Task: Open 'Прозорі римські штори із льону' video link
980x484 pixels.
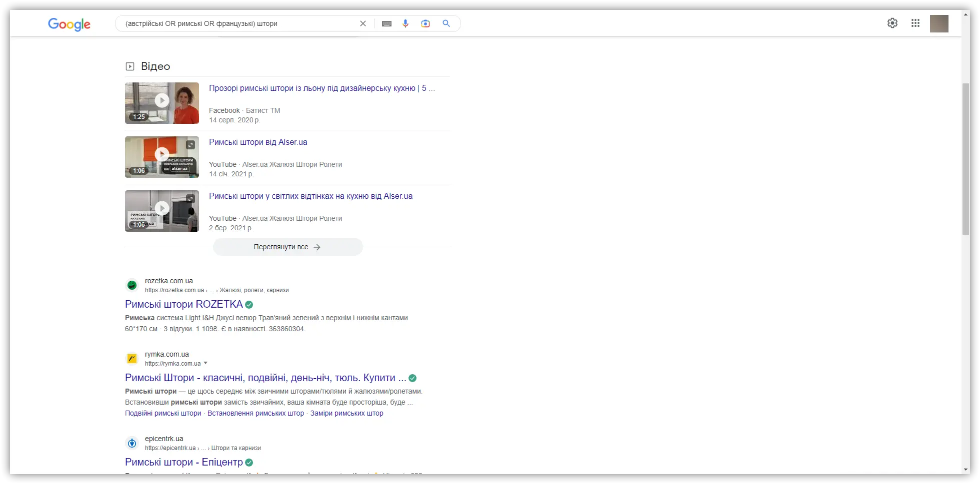Action: tap(321, 88)
